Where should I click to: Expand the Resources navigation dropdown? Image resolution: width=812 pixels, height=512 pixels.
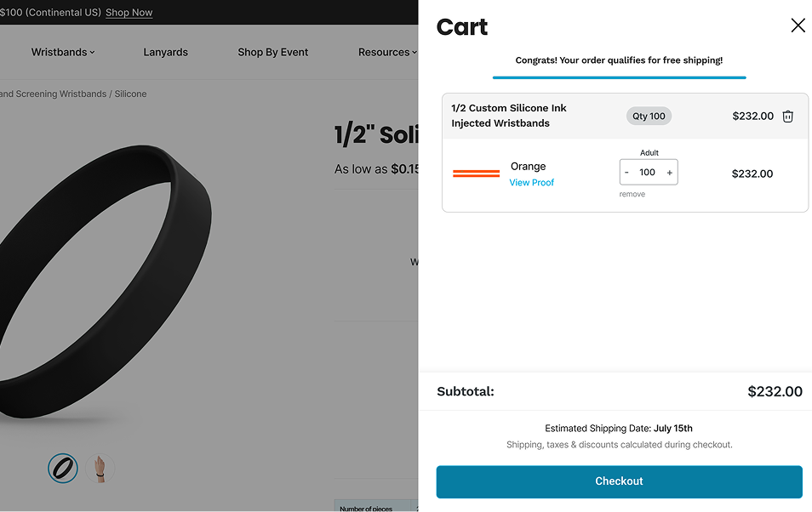click(x=387, y=52)
